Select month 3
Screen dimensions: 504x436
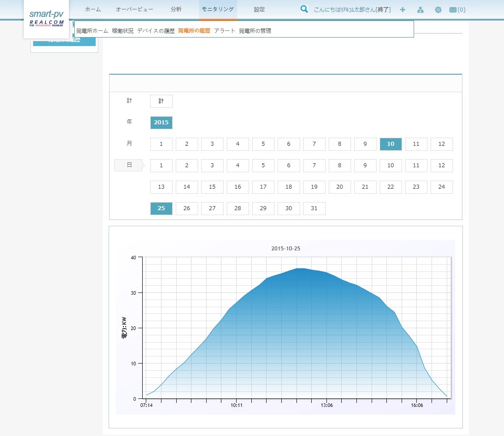212,144
